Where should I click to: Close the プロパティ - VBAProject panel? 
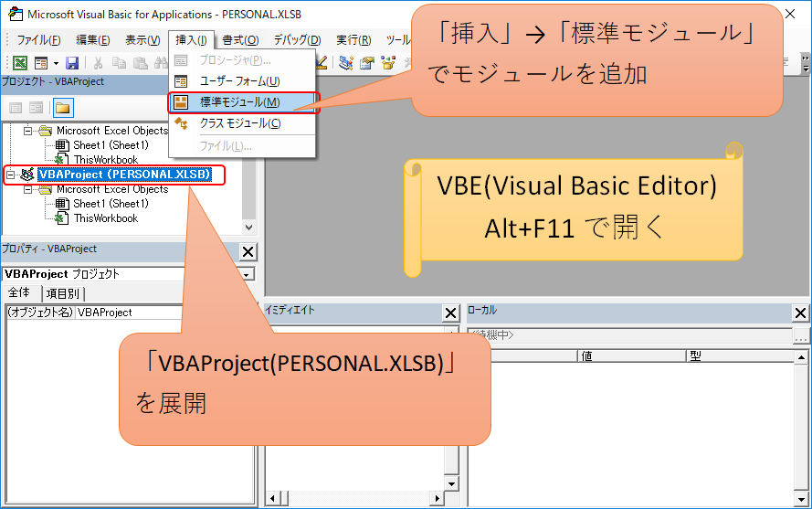248,252
